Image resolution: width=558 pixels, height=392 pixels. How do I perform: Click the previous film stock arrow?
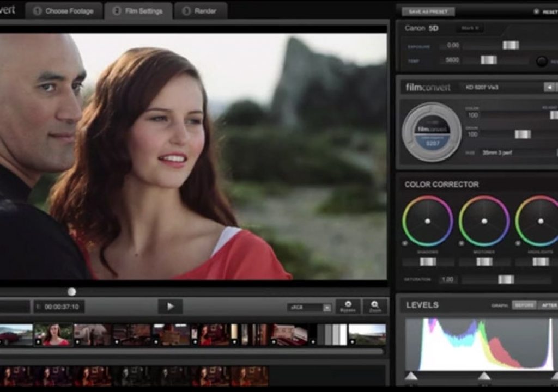point(549,87)
